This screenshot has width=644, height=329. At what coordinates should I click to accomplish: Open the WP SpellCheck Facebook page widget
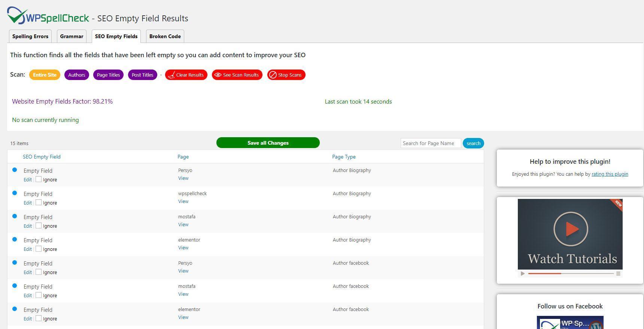click(570, 323)
